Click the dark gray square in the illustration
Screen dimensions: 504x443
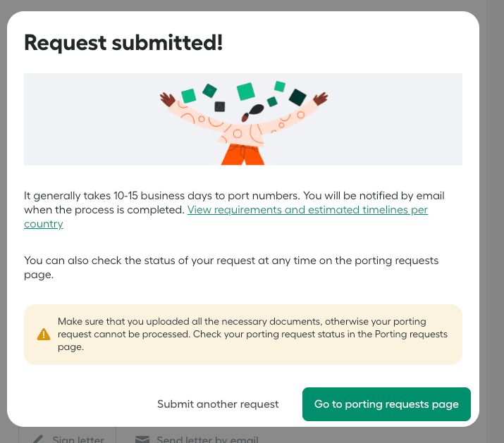(x=219, y=106)
